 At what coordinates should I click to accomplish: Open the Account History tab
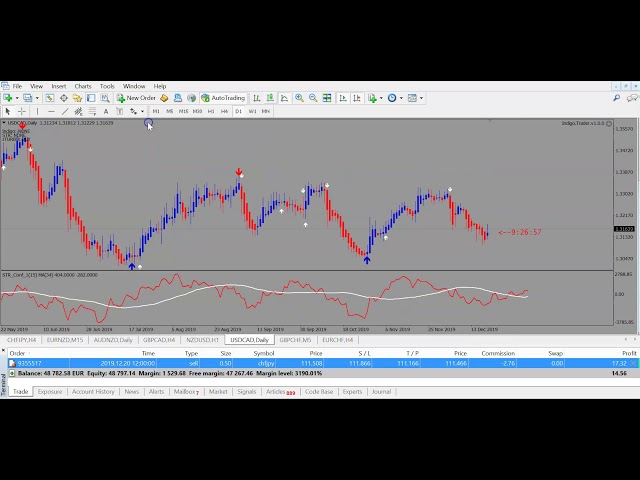[x=92, y=392]
